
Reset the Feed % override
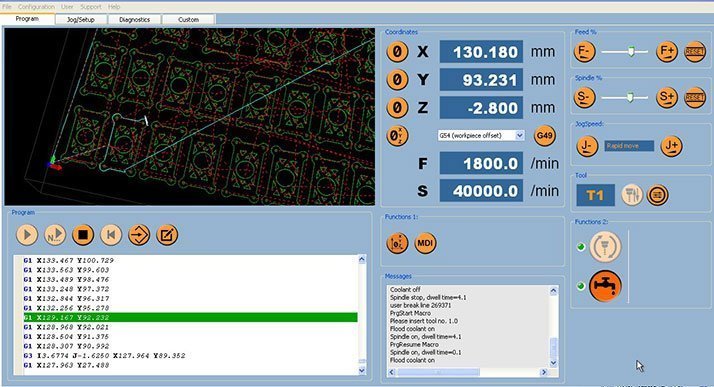[x=695, y=51]
